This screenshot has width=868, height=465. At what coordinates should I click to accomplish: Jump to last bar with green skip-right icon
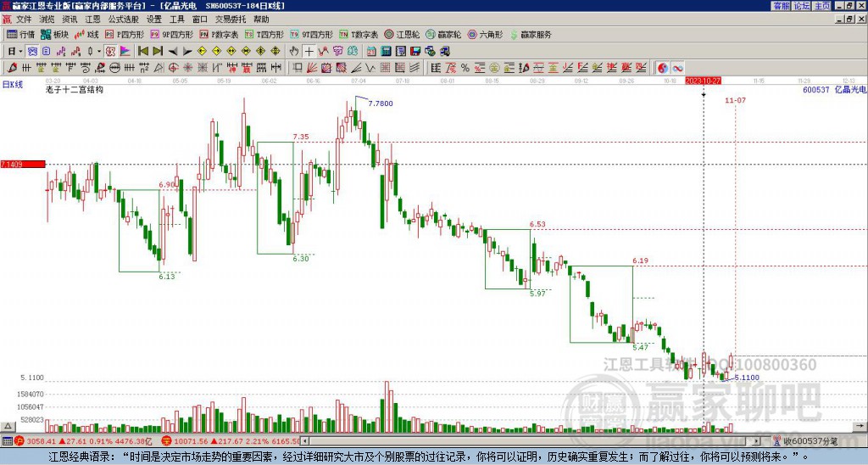point(158,52)
